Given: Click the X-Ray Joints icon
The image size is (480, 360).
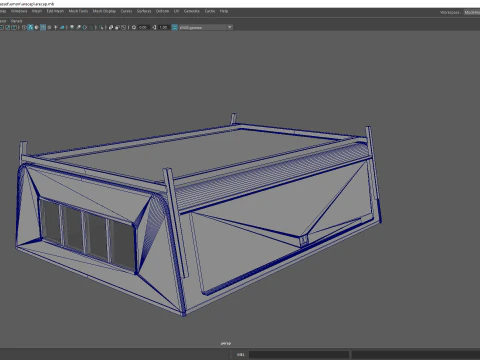Looking at the screenshot, I should pos(123,27).
